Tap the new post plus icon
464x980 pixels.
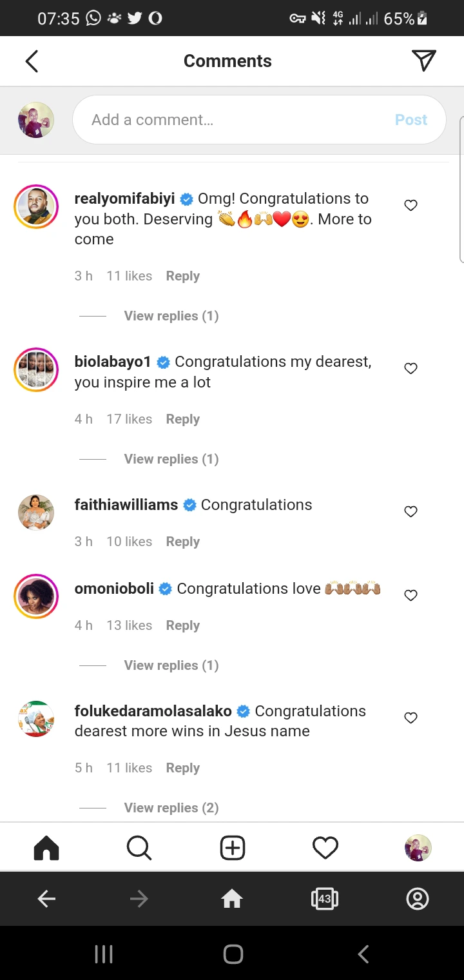(x=232, y=848)
